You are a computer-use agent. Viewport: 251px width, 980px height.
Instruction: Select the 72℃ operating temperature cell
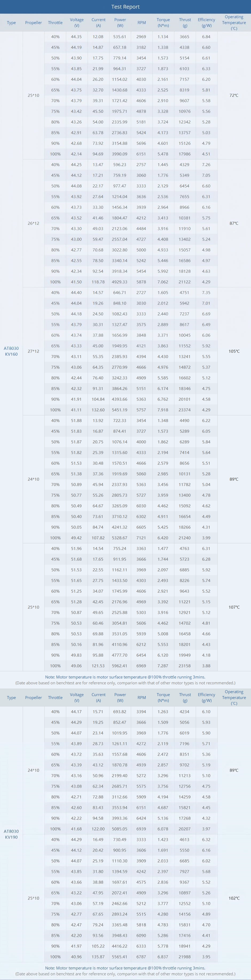click(x=234, y=95)
